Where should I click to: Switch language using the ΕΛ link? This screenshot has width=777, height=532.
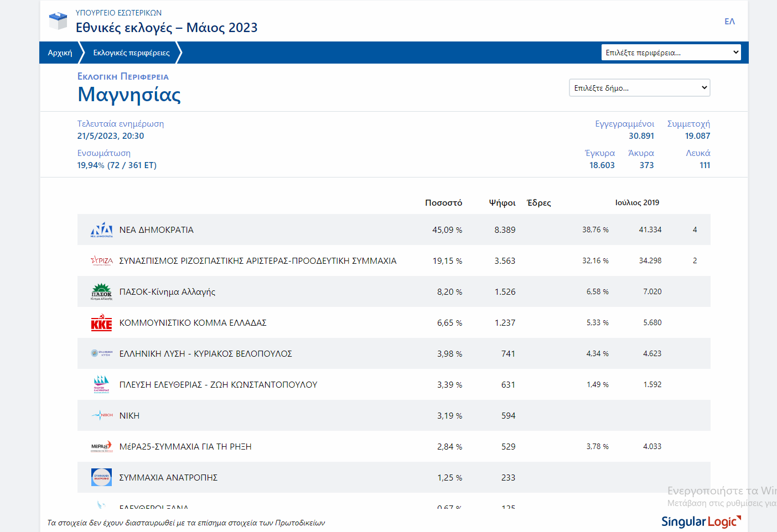[729, 22]
